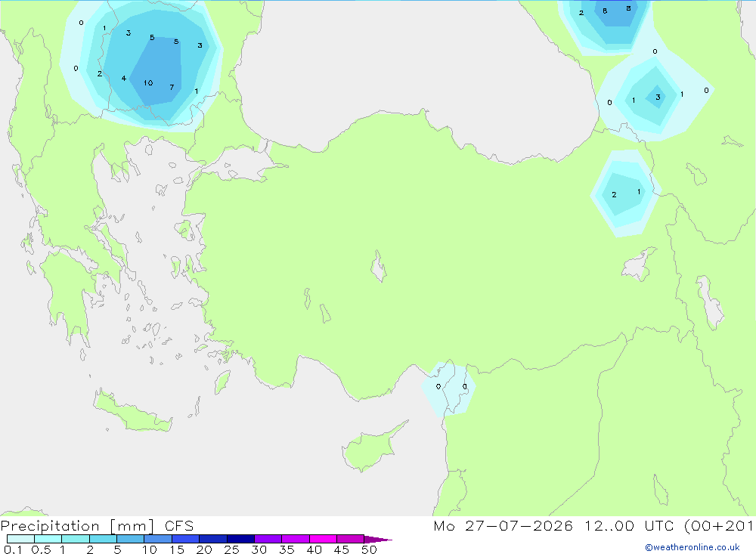Pick the legend swatch between 40 and 45
This screenshot has width=756, height=554.
(x=323, y=539)
